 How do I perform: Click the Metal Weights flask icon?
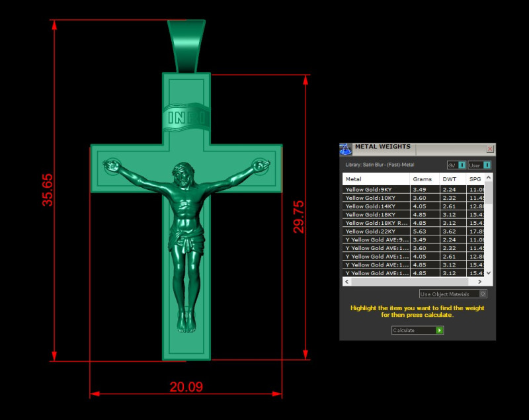(345, 149)
